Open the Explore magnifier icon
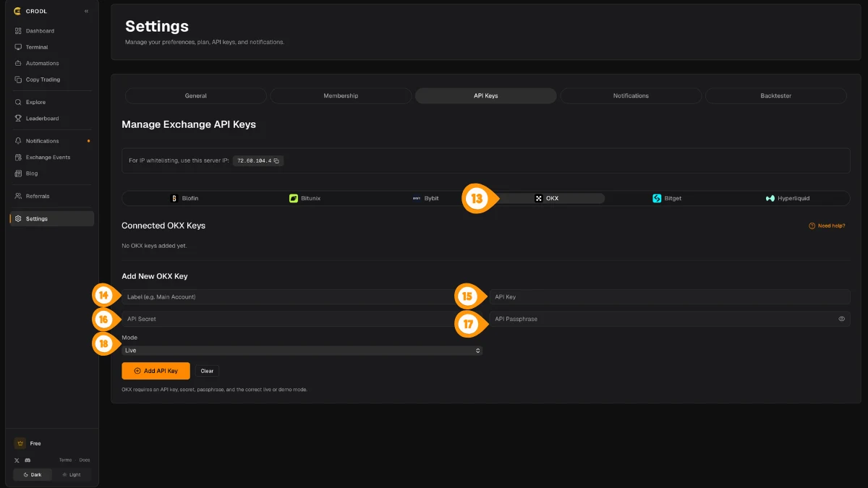The image size is (868, 488). (x=18, y=102)
